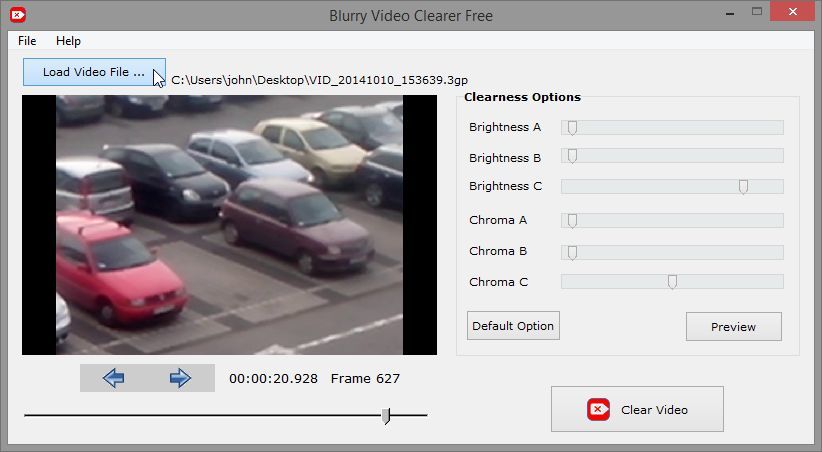Viewport: 822px width, 452px height.
Task: Click the Default Option button
Action: [x=513, y=326]
